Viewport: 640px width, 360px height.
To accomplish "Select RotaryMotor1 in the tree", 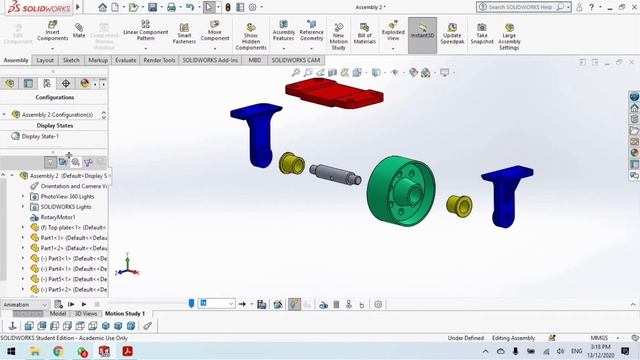I will pyautogui.click(x=58, y=217).
